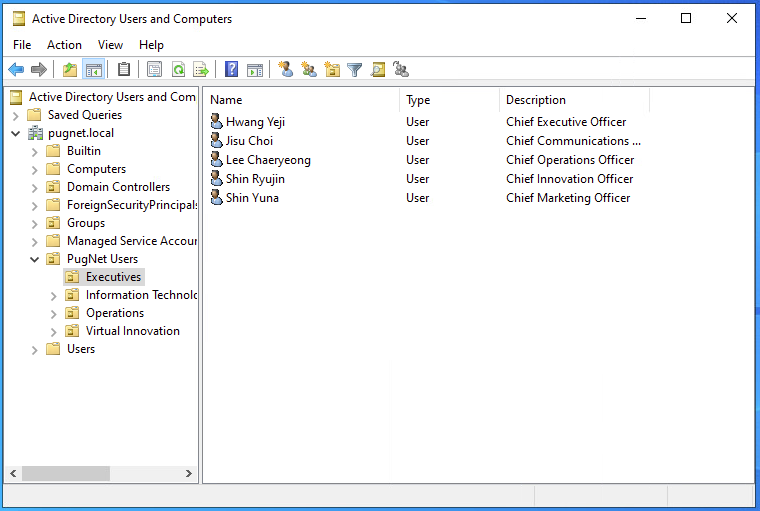This screenshot has width=760, height=511.
Task: Toggle Show/Hide Action Pane icon
Action: point(254,70)
